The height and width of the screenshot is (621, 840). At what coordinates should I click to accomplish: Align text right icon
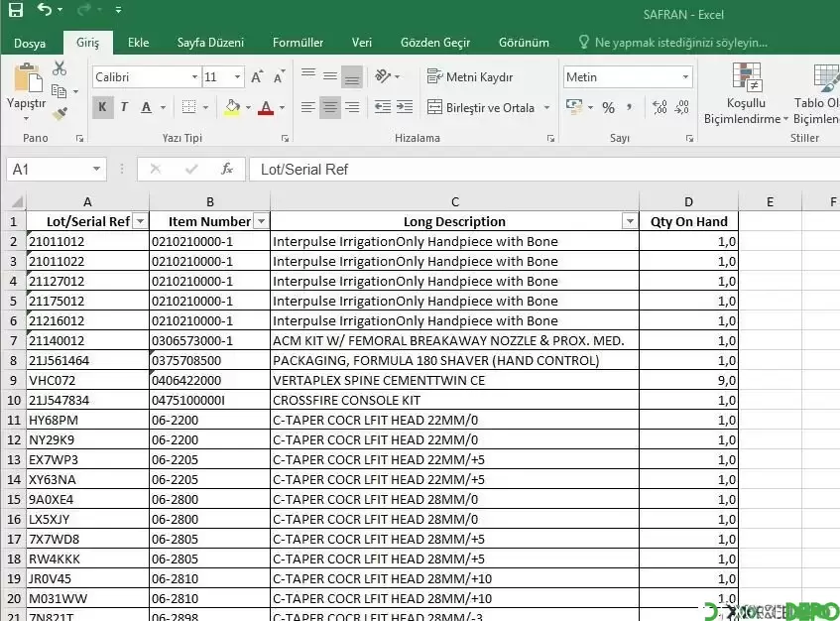[352, 108]
